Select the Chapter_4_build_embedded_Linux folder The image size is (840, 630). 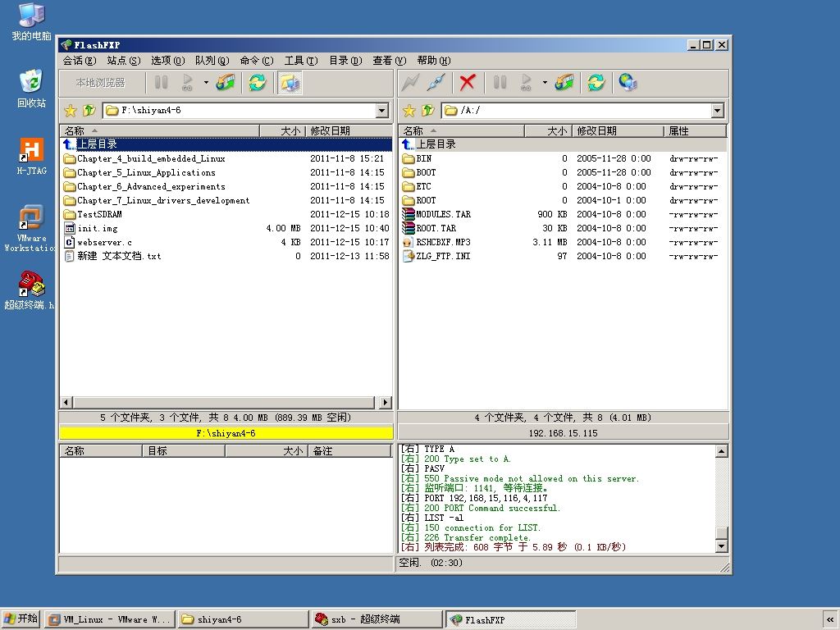(x=226, y=158)
